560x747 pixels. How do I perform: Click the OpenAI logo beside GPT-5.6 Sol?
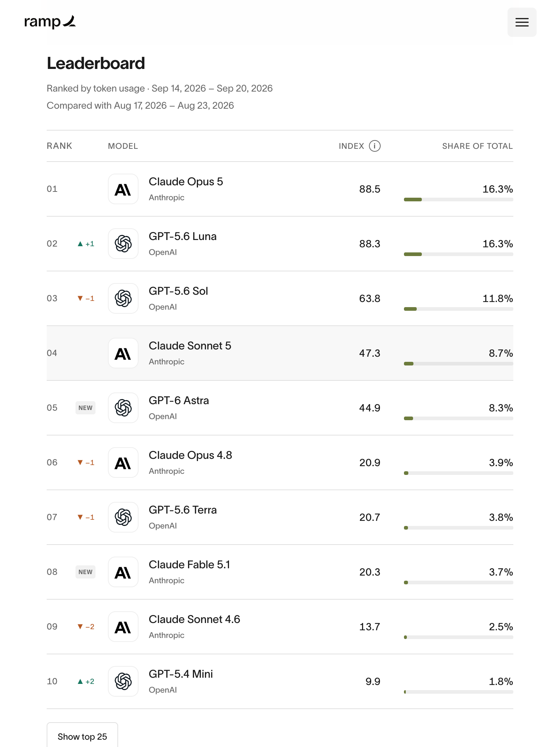coord(123,298)
